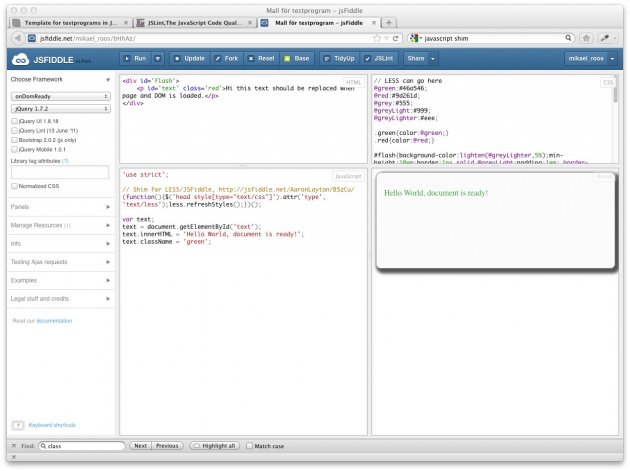Select the Mall för testprogram jsFiddle tab

tap(319, 23)
